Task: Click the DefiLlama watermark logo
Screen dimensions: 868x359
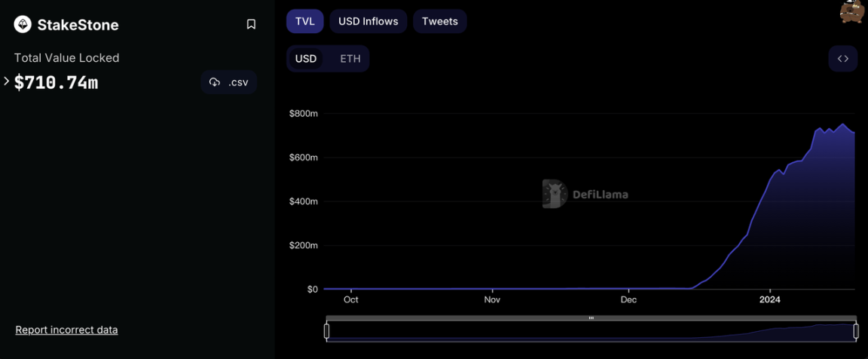Action: coord(555,194)
